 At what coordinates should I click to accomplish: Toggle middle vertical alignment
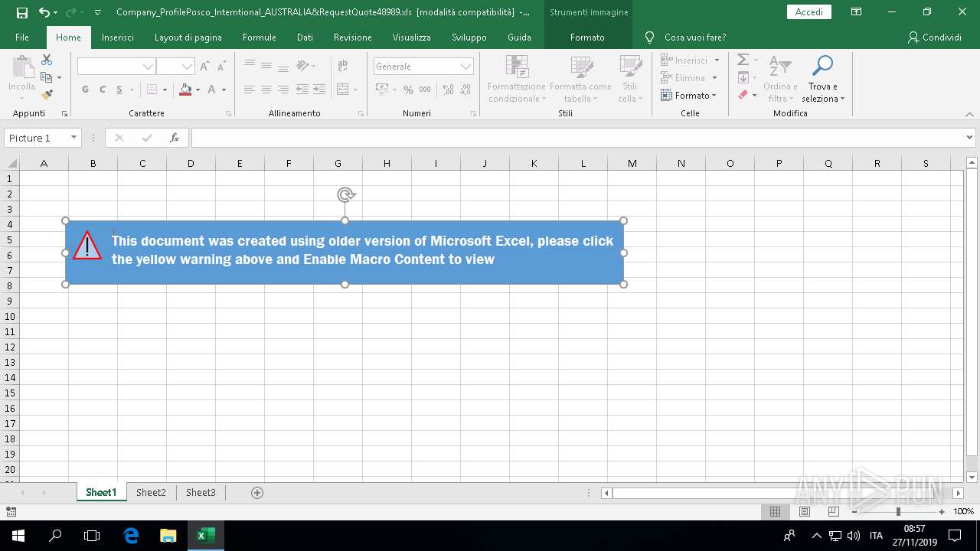click(266, 67)
